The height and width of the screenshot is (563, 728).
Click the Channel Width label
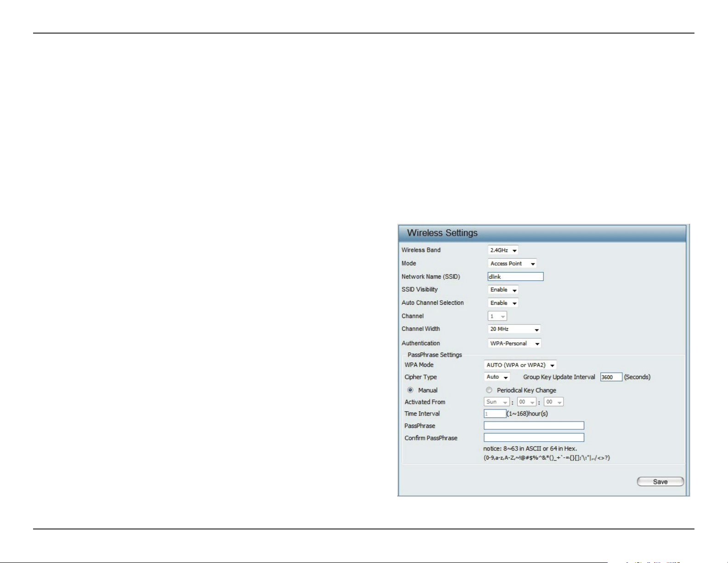point(421,329)
